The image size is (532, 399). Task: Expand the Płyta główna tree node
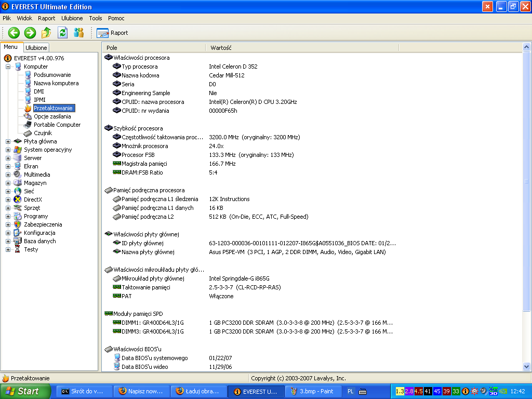(8, 141)
